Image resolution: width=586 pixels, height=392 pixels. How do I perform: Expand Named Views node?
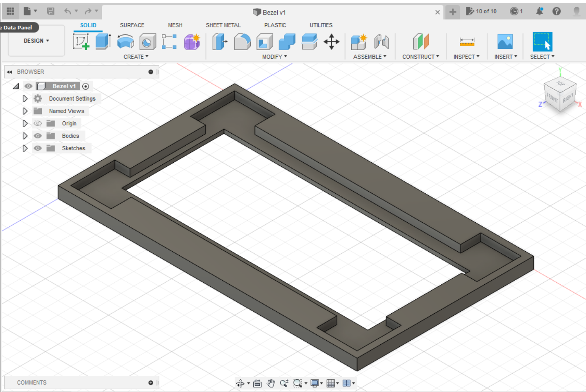click(x=25, y=111)
